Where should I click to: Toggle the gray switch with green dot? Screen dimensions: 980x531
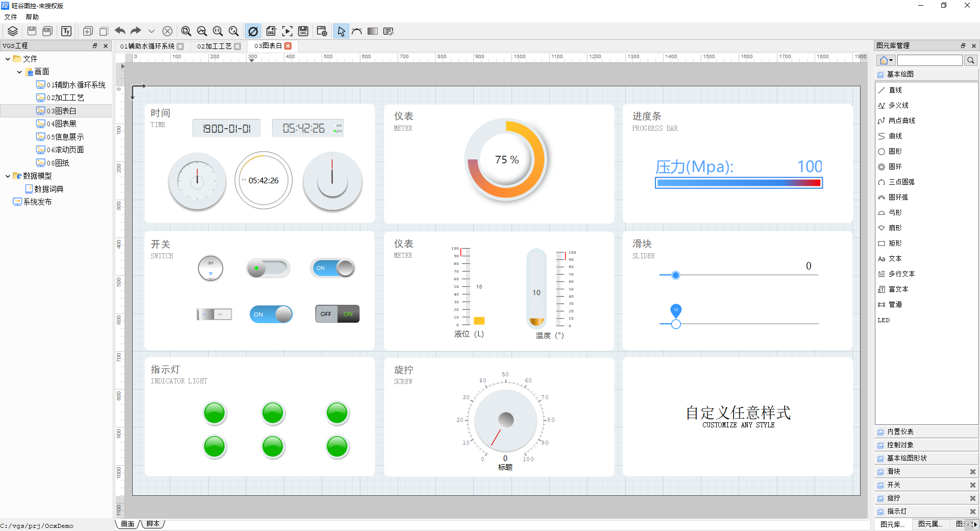tap(268, 268)
